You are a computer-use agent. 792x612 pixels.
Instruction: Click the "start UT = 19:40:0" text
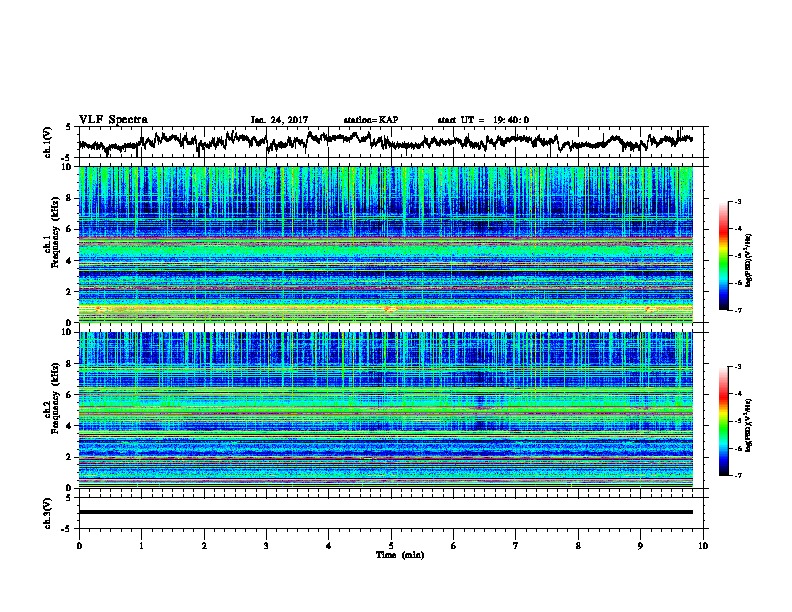coord(483,120)
